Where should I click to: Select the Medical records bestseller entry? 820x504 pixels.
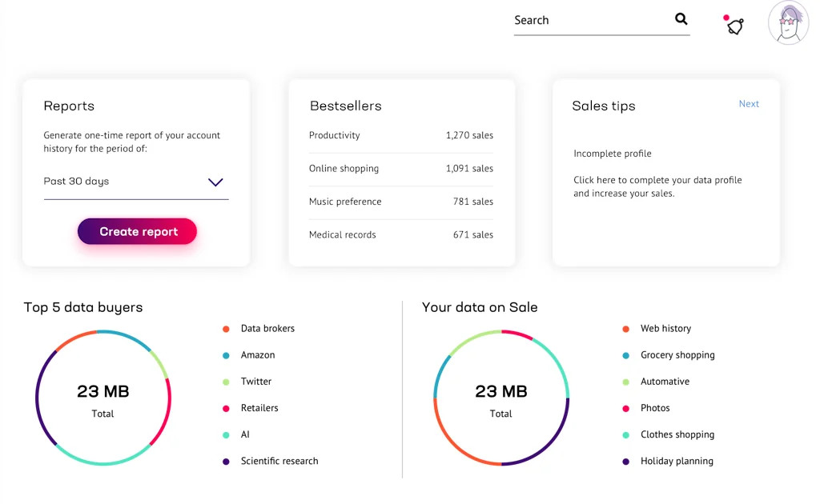click(x=400, y=234)
